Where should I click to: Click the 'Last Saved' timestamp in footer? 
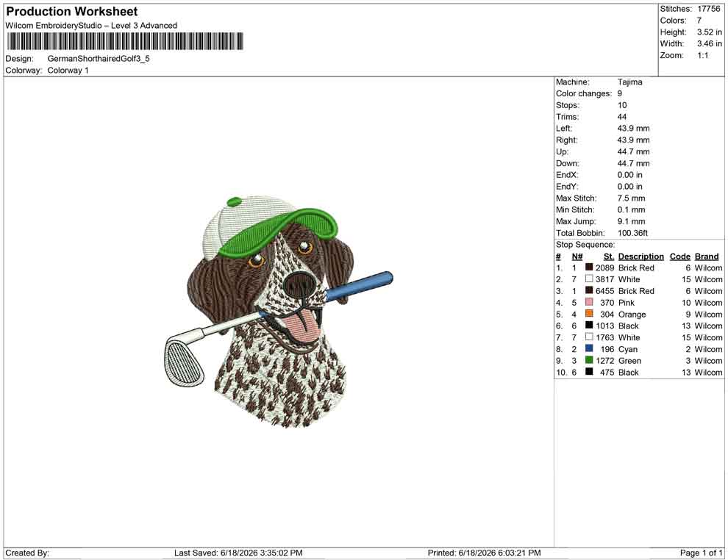click(238, 553)
